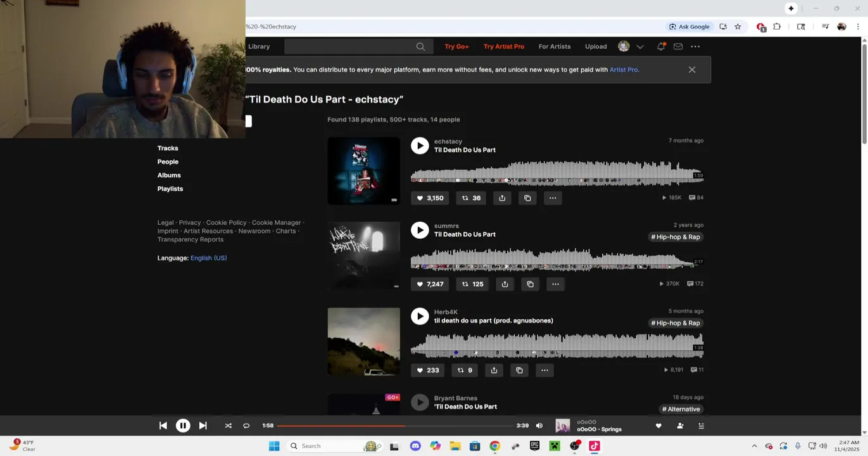This screenshot has height=456, width=868.
Task: Open Chrome media controls icon
Action: click(x=825, y=27)
